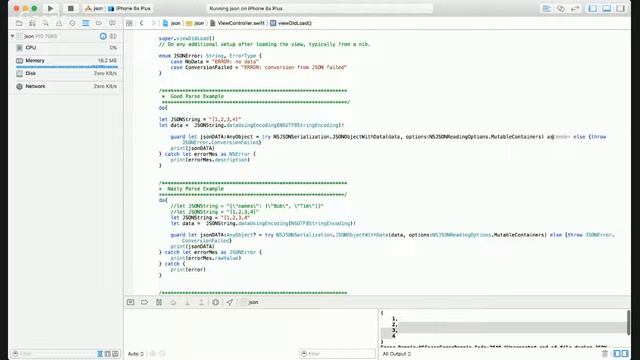Open the Symbol navigator
This screenshot has height=360, width=640.
click(x=32, y=23)
